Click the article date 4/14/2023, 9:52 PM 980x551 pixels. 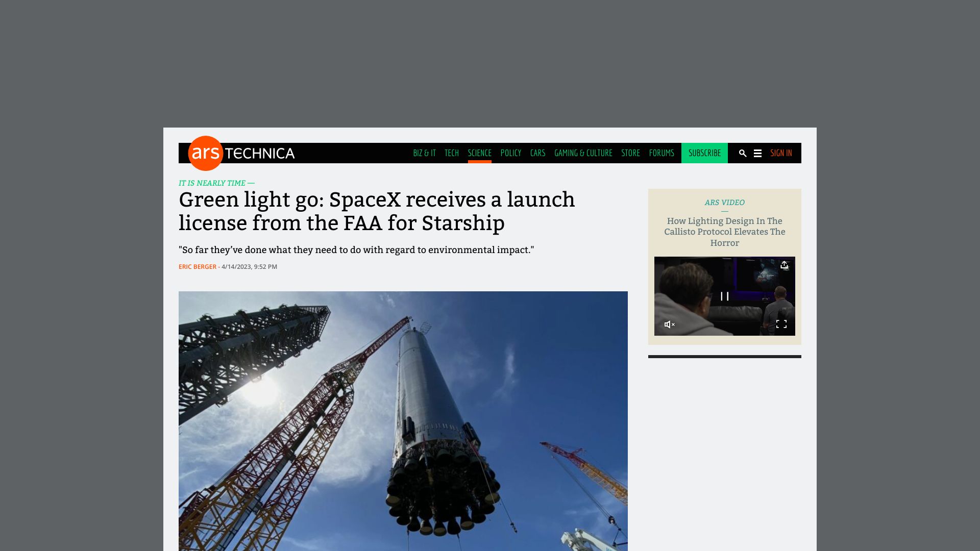(x=249, y=267)
